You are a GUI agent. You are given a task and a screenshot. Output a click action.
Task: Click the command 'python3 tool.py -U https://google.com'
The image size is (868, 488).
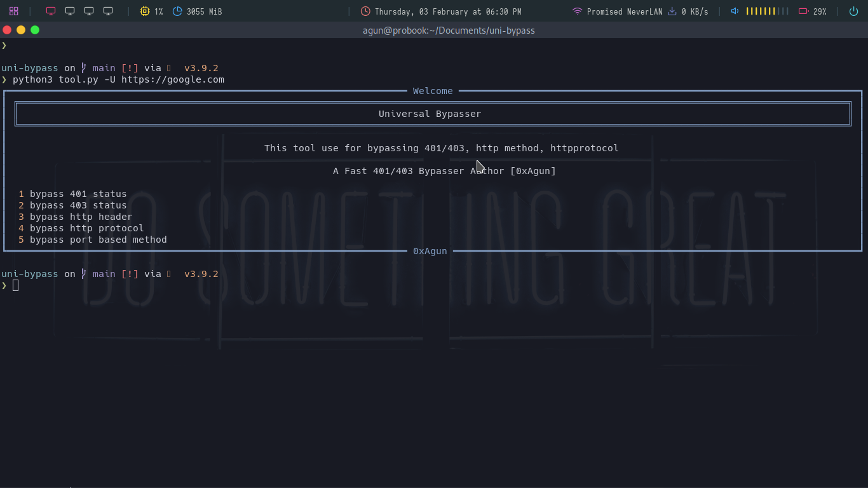118,79
